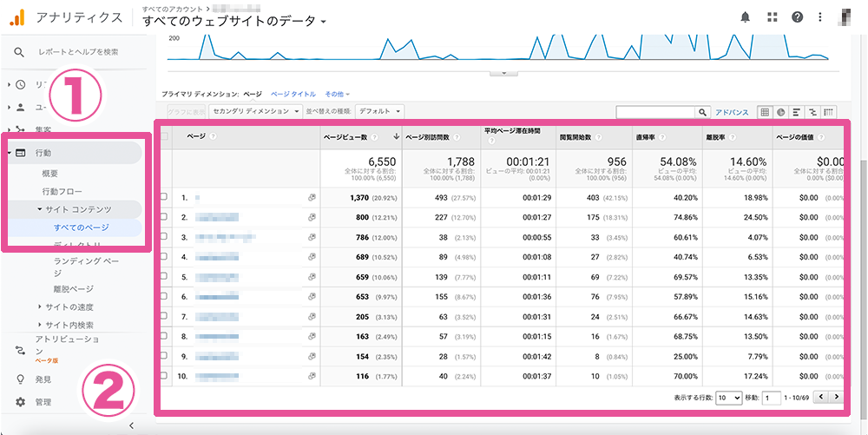868x435 pixels.
Task: Click the sidebar search magnifier icon
Action: coord(19,52)
